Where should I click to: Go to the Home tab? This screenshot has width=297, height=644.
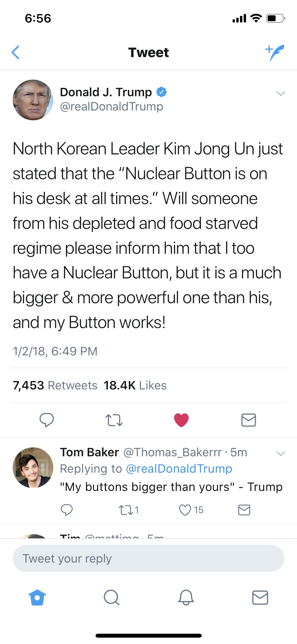pyautogui.click(x=37, y=597)
